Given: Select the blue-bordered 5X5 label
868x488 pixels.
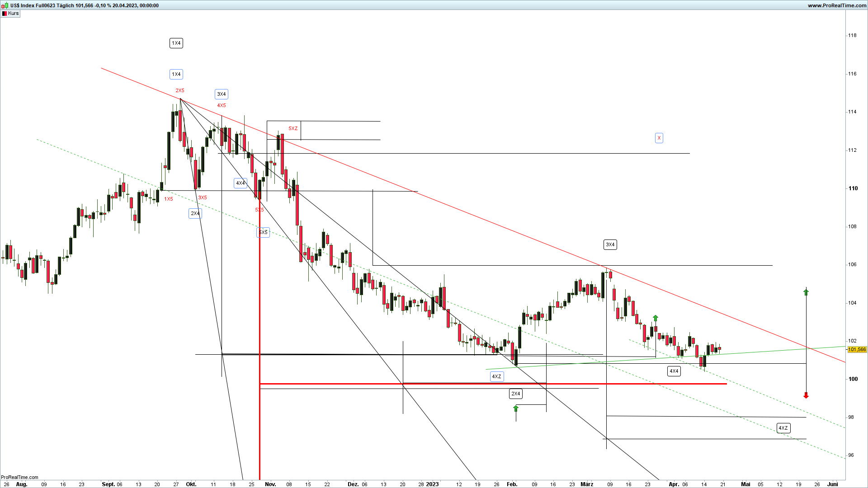Looking at the screenshot, I should point(263,233).
